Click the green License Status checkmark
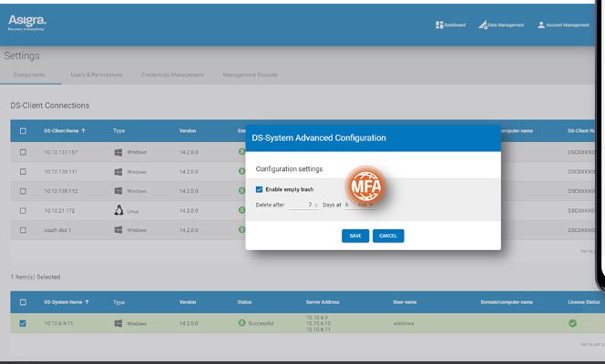Image resolution: width=605 pixels, height=364 pixels. pyautogui.click(x=572, y=323)
